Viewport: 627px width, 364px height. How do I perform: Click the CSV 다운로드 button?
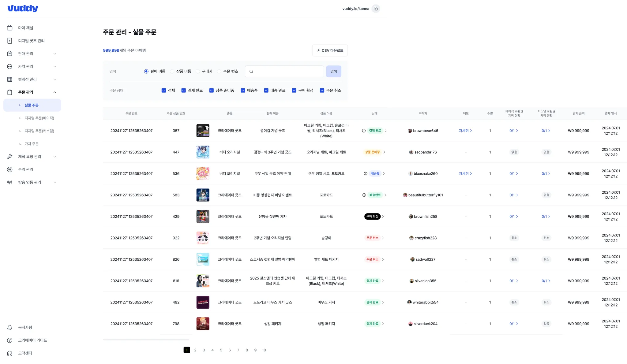coord(330,50)
